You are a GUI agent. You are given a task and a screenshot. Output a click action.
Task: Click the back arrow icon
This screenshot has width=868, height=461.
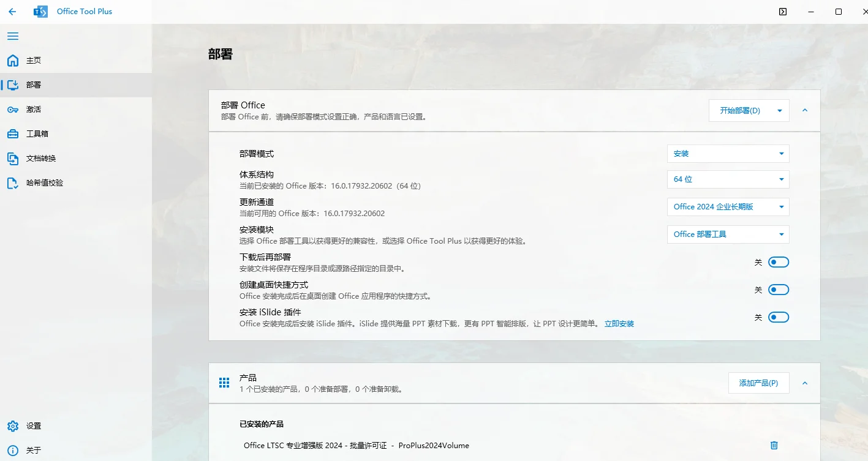click(x=12, y=12)
